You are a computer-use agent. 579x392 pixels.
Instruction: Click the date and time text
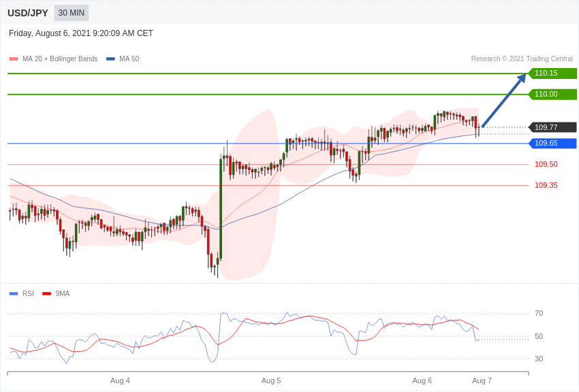(81, 33)
